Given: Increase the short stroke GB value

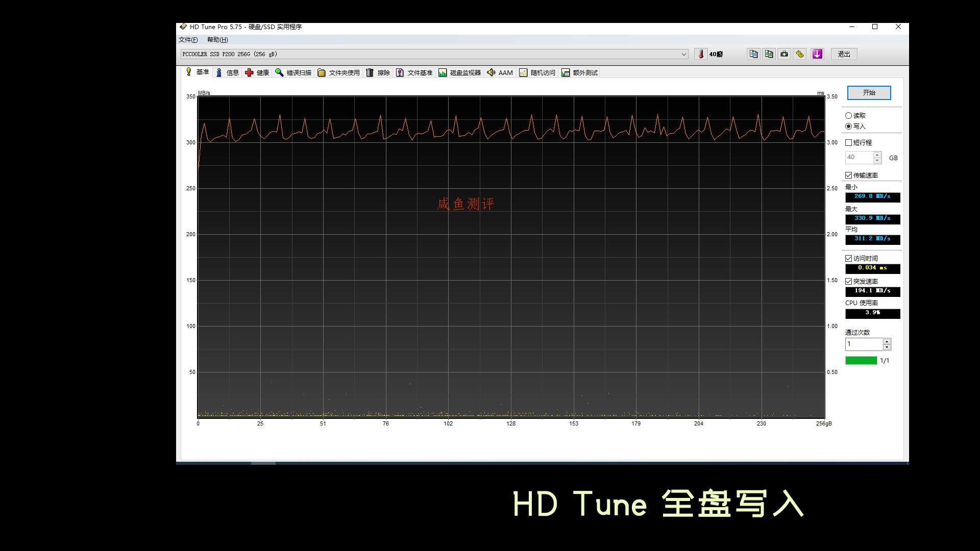Looking at the screenshot, I should coord(877,155).
